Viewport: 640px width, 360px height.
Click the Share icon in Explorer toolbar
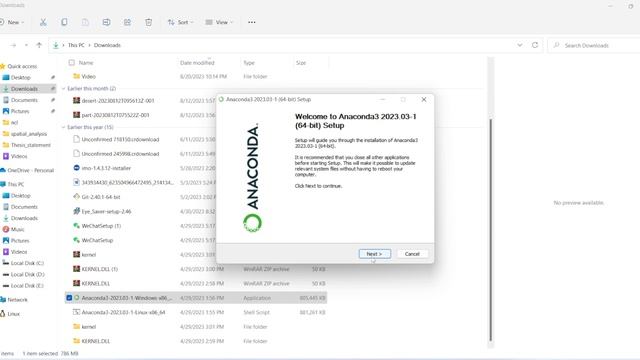click(x=127, y=22)
